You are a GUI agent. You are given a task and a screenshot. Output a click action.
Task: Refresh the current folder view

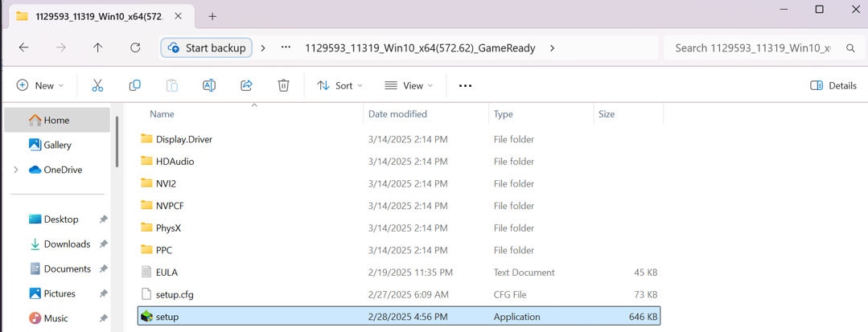[135, 48]
